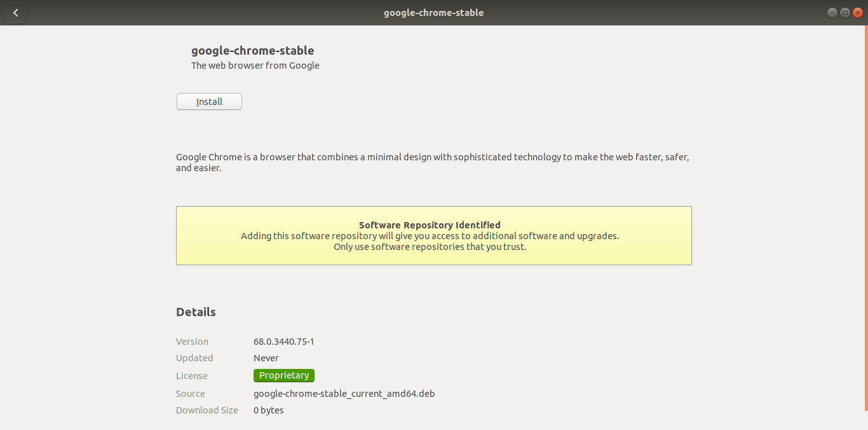The image size is (868, 430).
Task: Click 'The web browser from Google' subtitle
Action: (255, 66)
